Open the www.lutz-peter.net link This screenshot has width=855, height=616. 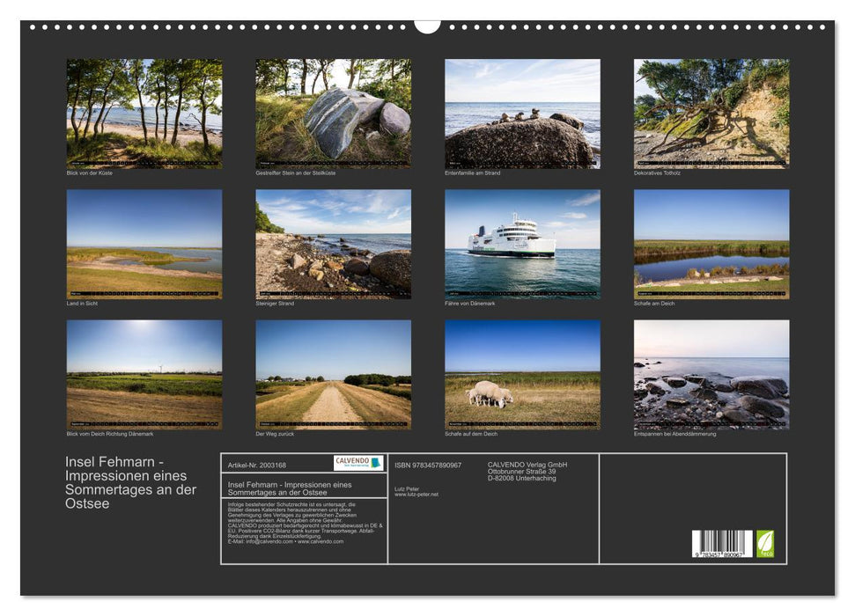(x=416, y=495)
